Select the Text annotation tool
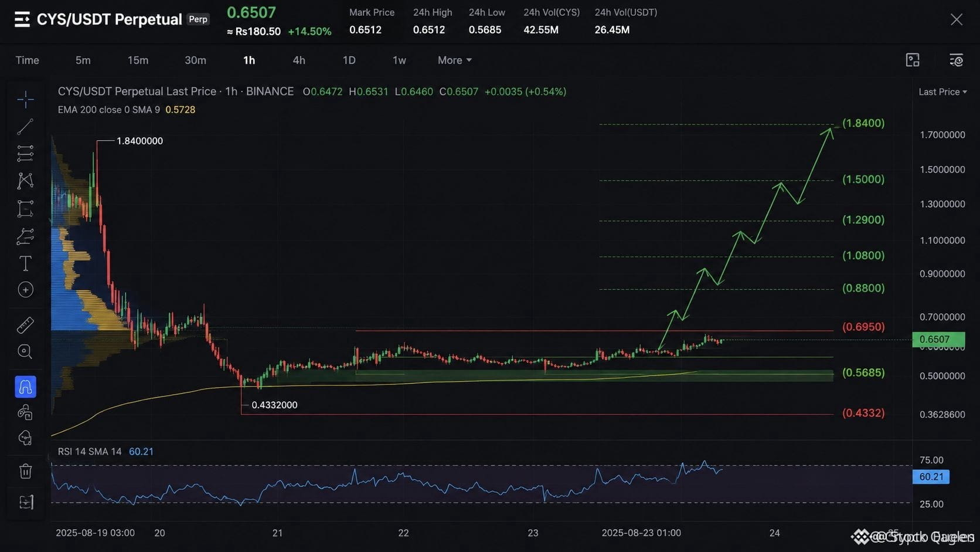 [x=25, y=263]
